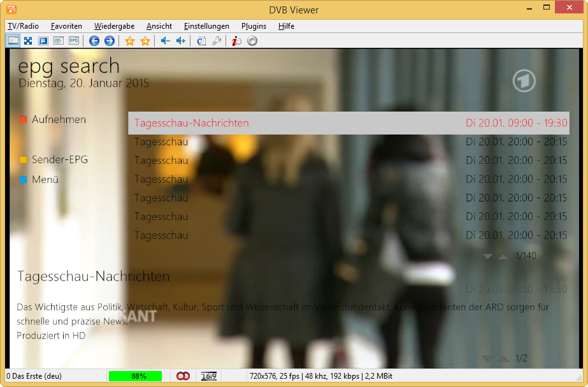Click the results list page-down arrow near 1/140
The width and height of the screenshot is (588, 387).
[488, 256]
